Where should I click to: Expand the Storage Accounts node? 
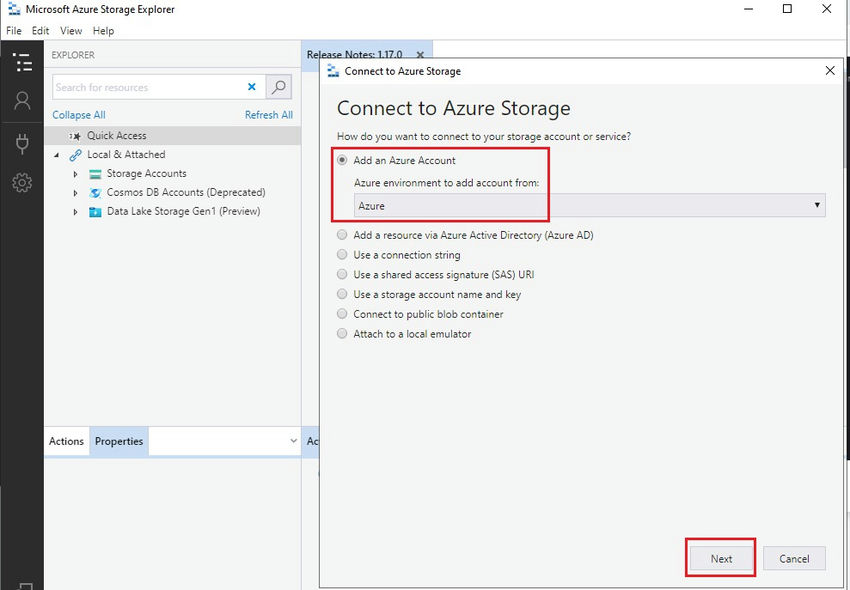[x=75, y=173]
